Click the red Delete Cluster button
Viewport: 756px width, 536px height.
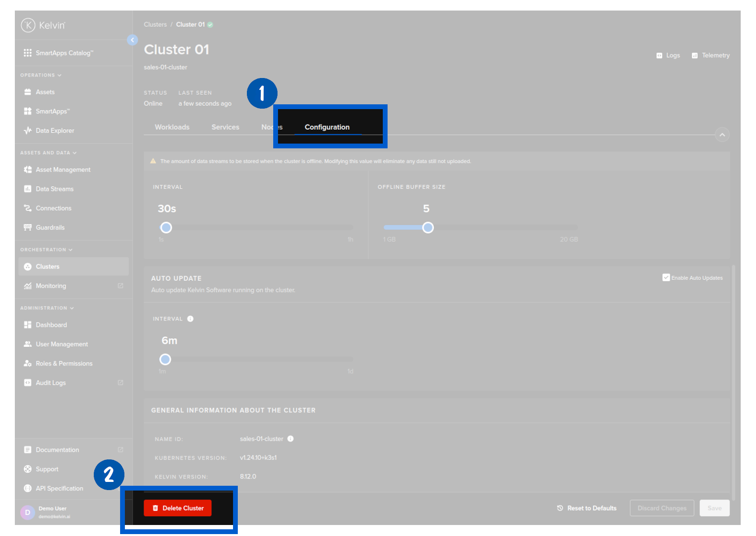[178, 508]
